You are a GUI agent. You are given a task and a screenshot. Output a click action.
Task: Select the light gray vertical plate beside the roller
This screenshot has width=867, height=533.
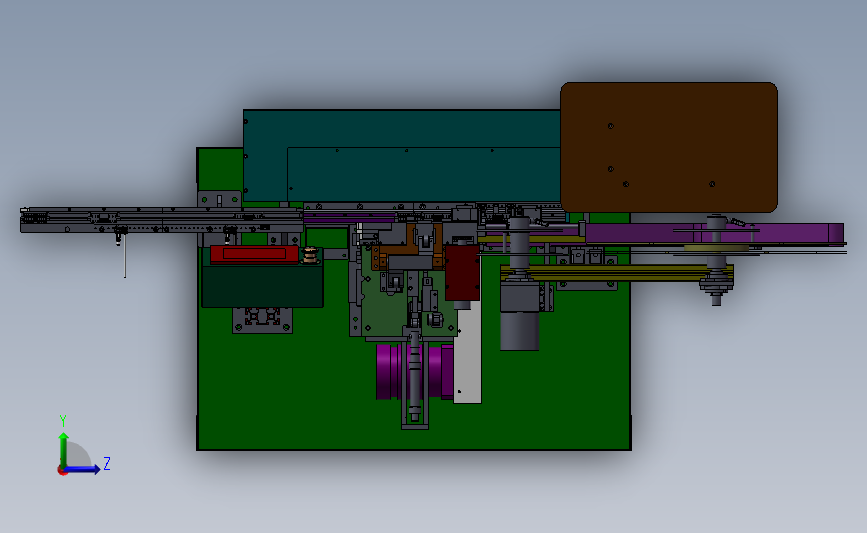point(467,354)
